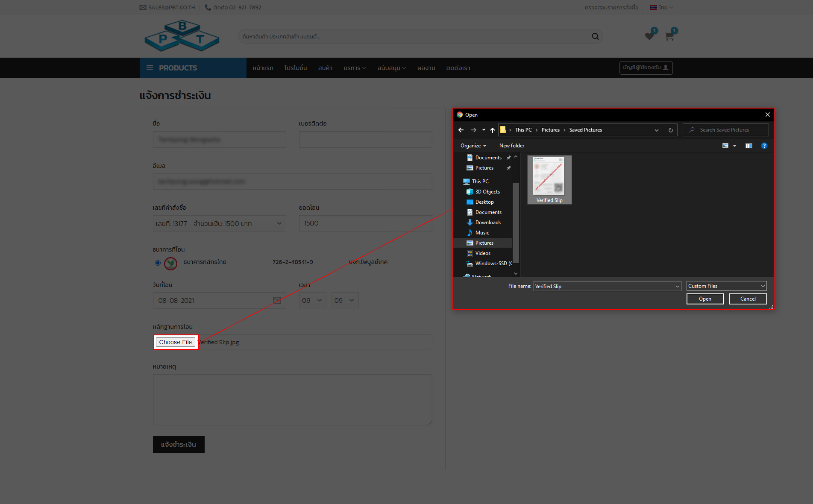Click the File name input field
813x504 pixels.
coord(607,286)
